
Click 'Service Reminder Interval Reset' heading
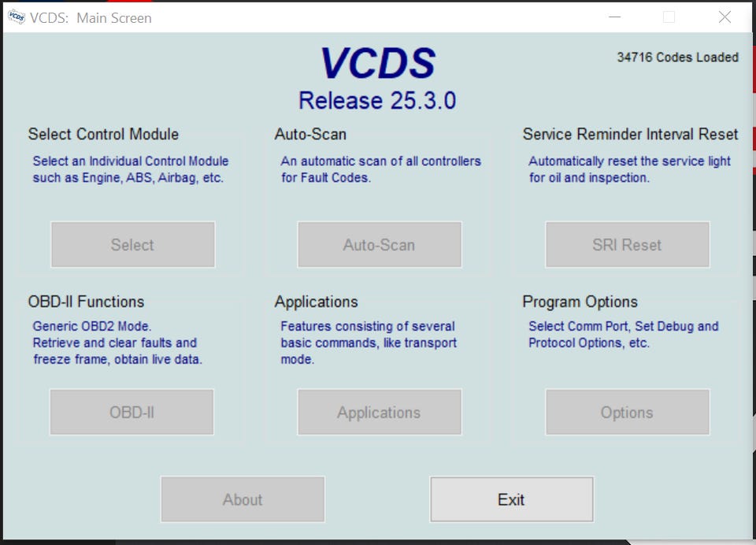click(630, 134)
